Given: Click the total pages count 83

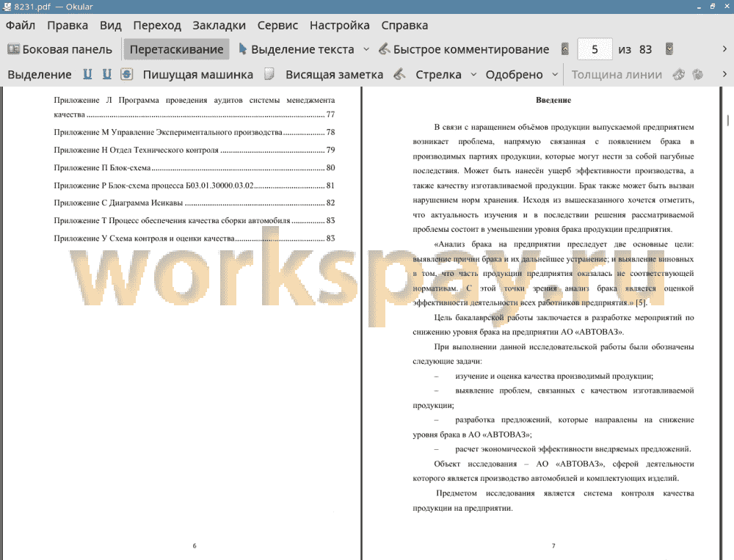Looking at the screenshot, I should pyautogui.click(x=645, y=49).
